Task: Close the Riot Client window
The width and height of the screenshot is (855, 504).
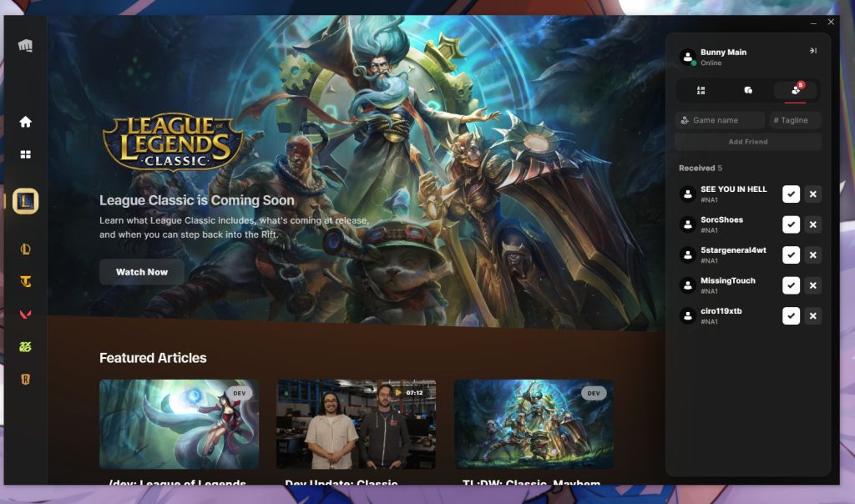Action: coord(831,23)
